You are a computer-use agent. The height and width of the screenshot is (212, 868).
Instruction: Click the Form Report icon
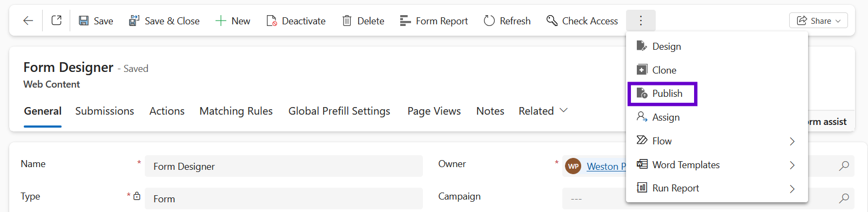[x=405, y=21]
